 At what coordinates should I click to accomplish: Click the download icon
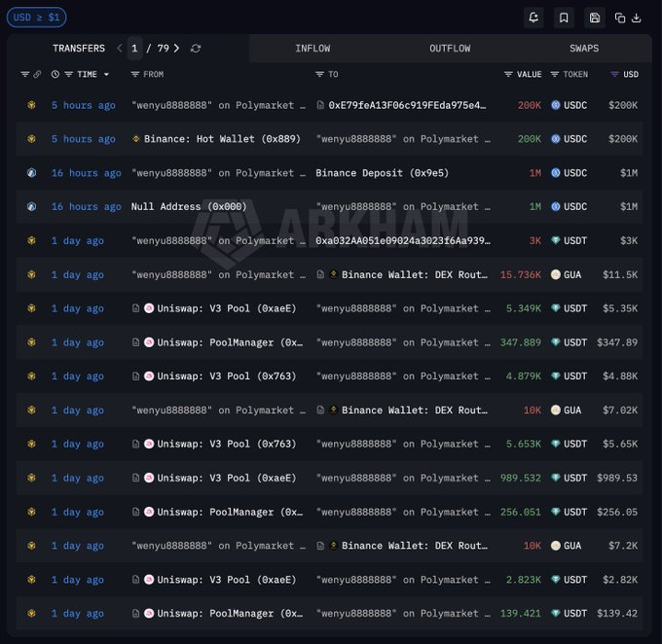637,18
